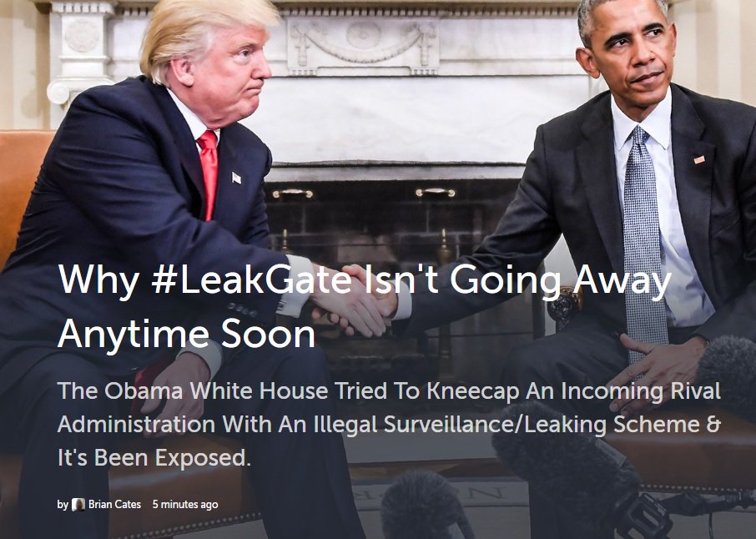Click Brian Cates' small author avatar
756x539 pixels.
point(78,504)
